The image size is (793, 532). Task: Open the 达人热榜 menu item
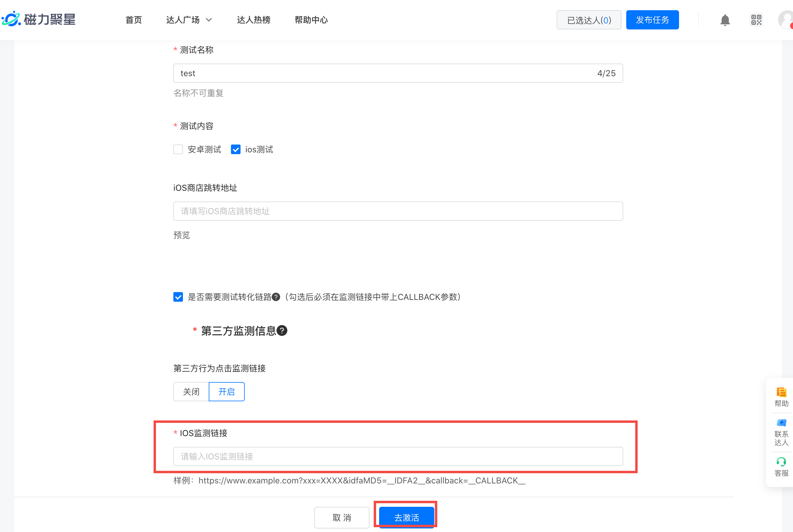pos(253,20)
